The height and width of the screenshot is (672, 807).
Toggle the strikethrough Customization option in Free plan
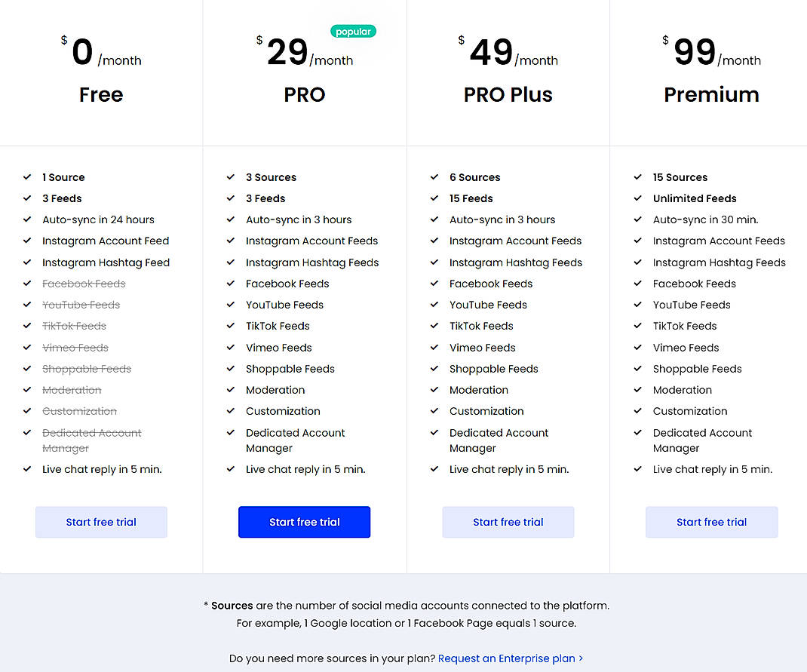click(x=80, y=411)
